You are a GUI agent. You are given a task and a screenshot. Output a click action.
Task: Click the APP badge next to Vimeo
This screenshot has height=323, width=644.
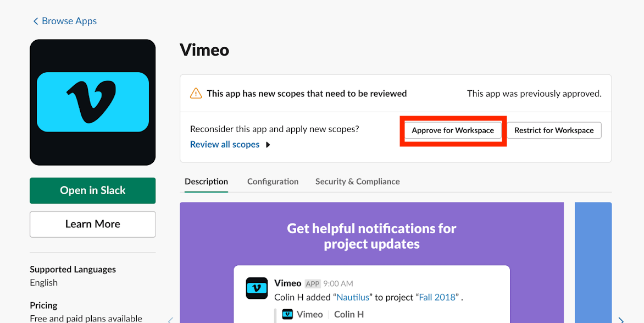pyautogui.click(x=313, y=284)
